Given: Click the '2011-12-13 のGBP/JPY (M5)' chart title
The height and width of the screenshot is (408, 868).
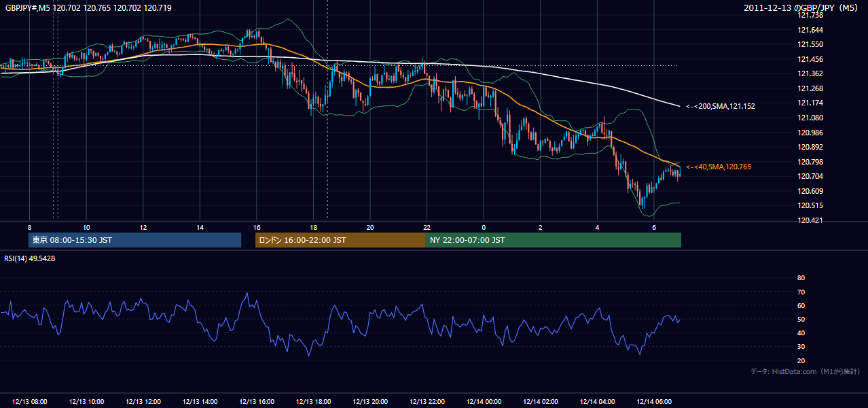Looking at the screenshot, I should [x=802, y=7].
